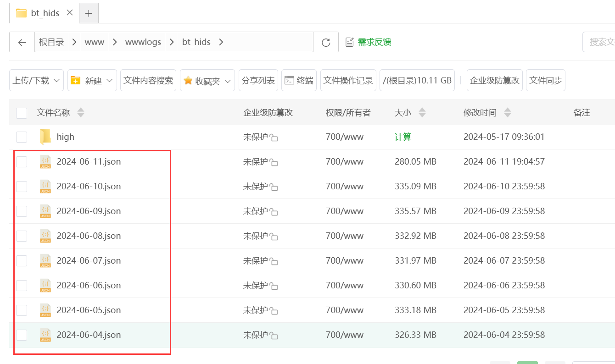
Task: Click the lock icon for 2024-06-05.json
Action: pos(274,311)
